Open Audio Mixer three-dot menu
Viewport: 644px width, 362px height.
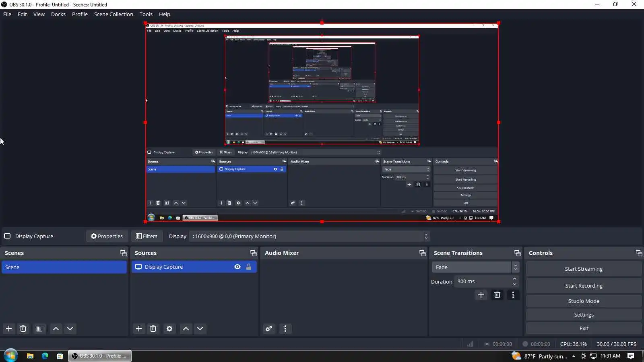(285, 329)
